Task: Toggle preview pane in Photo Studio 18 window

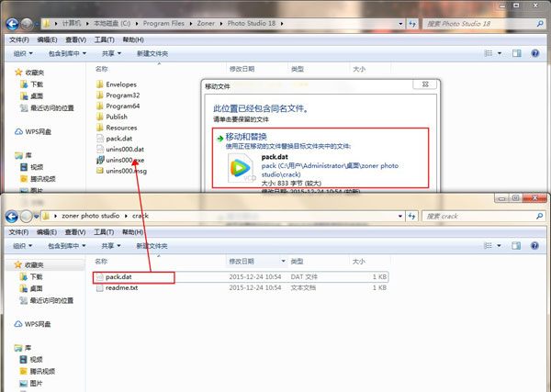Action: pyautogui.click(x=516, y=53)
